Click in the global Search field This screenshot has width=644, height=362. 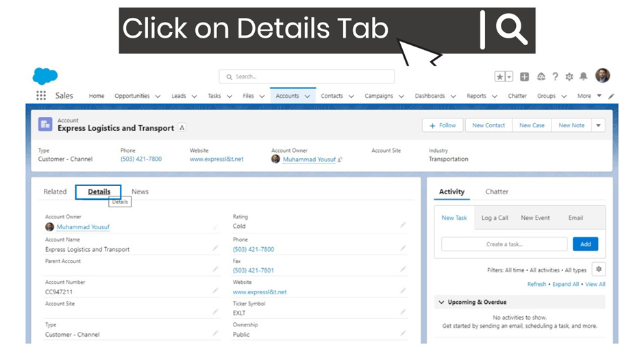tap(307, 77)
